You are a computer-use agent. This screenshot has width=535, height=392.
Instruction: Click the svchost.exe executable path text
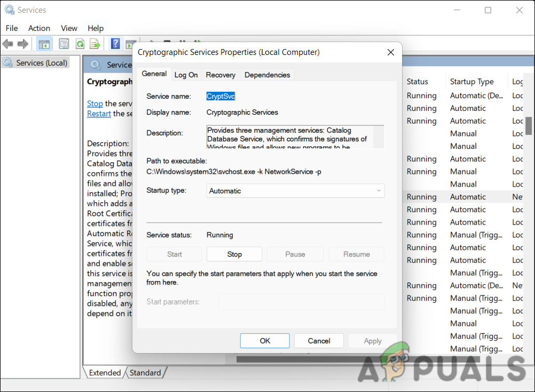pos(234,172)
